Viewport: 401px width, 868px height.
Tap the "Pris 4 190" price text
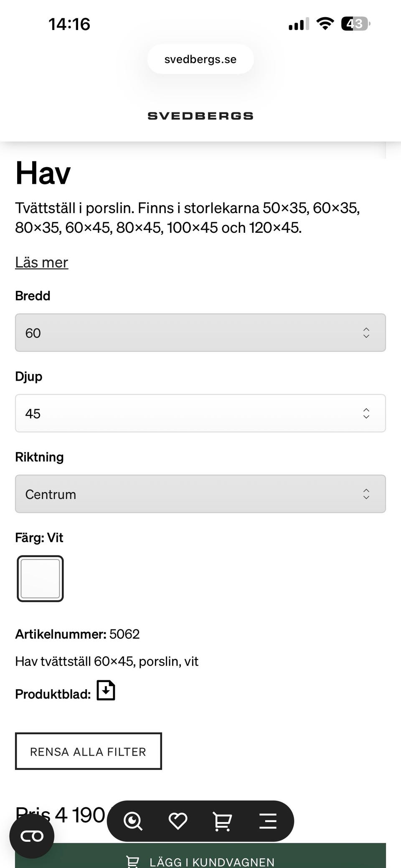click(60, 814)
